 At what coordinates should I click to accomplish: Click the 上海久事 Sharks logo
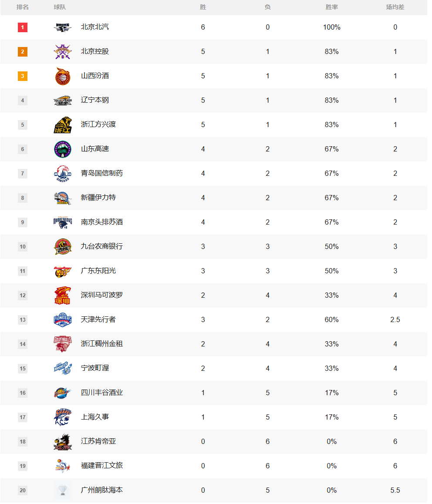(x=63, y=417)
